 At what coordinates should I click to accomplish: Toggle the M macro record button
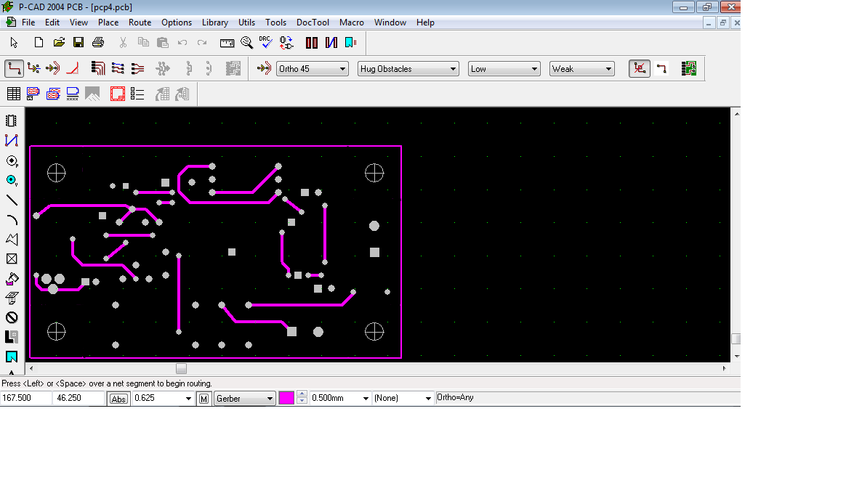[204, 399]
